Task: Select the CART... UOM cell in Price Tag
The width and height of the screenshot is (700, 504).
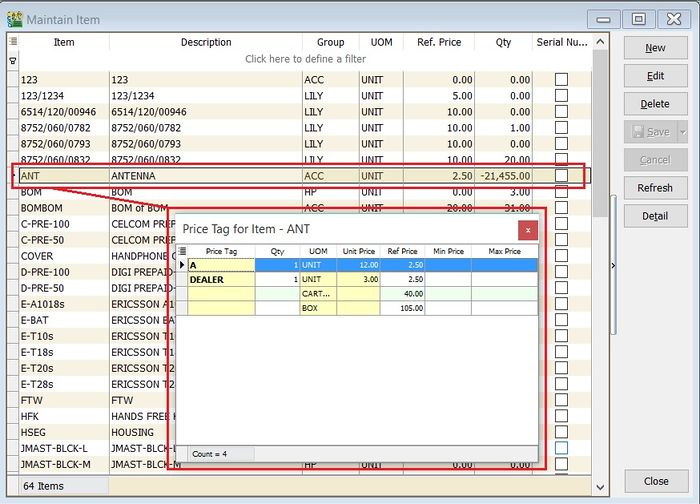Action: [317, 294]
